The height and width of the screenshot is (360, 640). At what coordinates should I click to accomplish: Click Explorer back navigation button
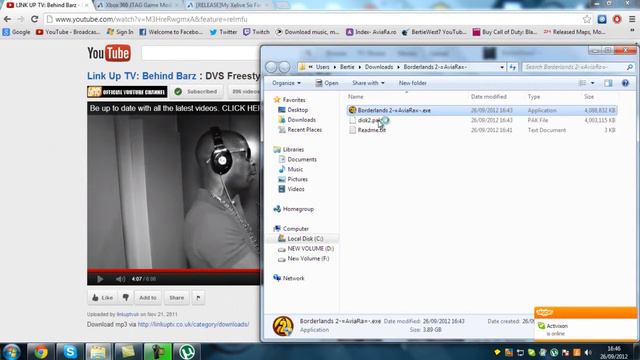(271, 67)
